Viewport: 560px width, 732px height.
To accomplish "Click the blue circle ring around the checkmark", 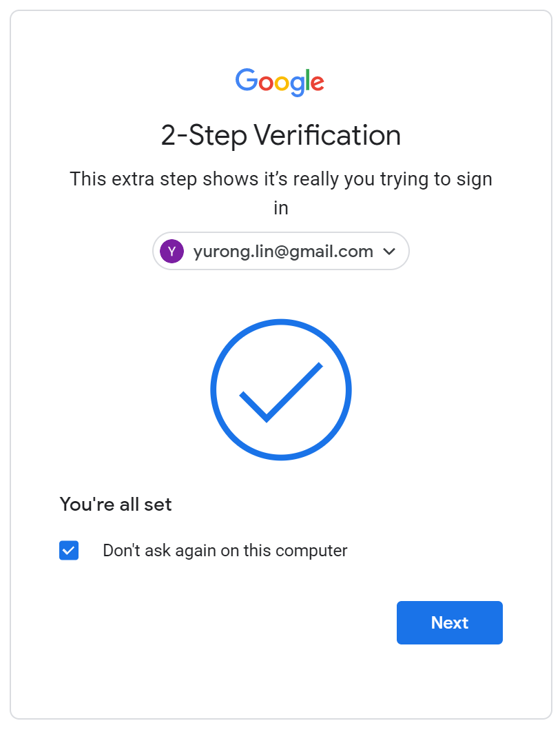I will click(281, 321).
